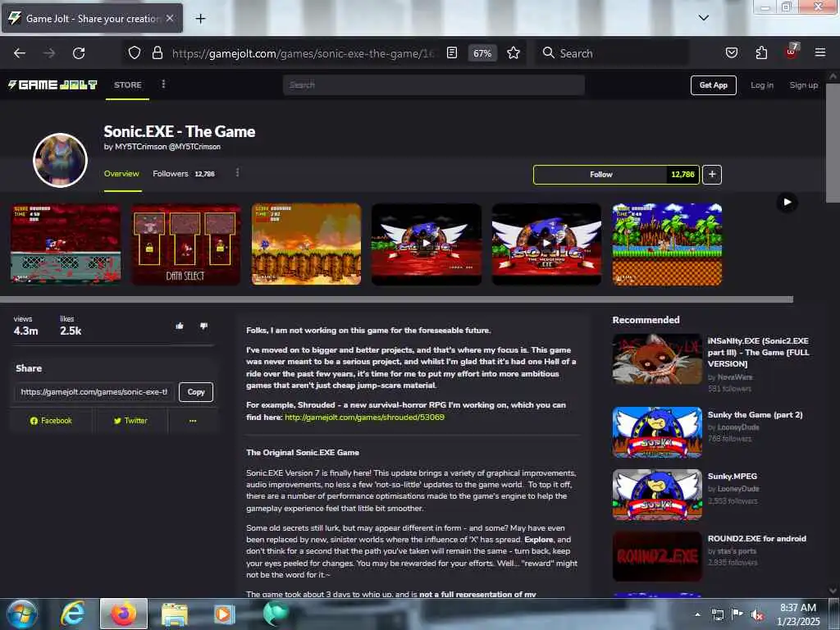Open browser extensions icon
The image size is (840, 630).
pos(761,53)
